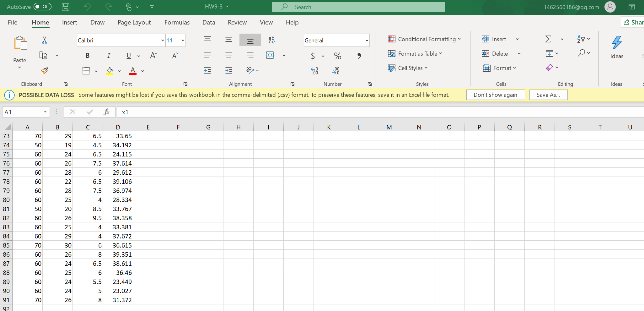Apply comma number style
Image resolution: width=644 pixels, height=311 pixels.
pos(359,56)
